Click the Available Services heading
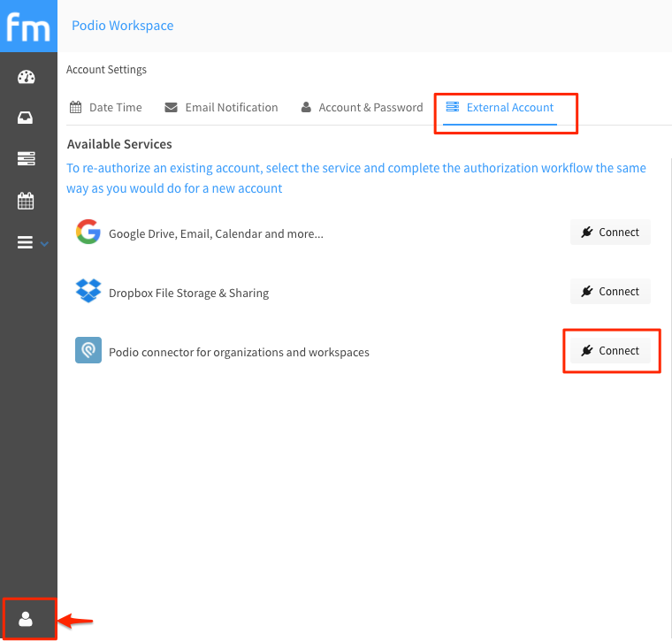Image resolution: width=672 pixels, height=641 pixels. pyautogui.click(x=119, y=144)
